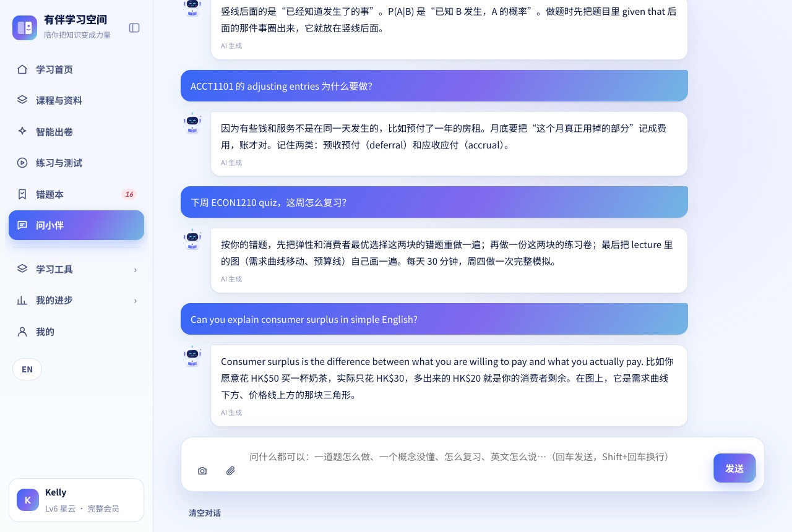Click the play icon beside 练习与测试
The image size is (792, 532).
point(22,163)
